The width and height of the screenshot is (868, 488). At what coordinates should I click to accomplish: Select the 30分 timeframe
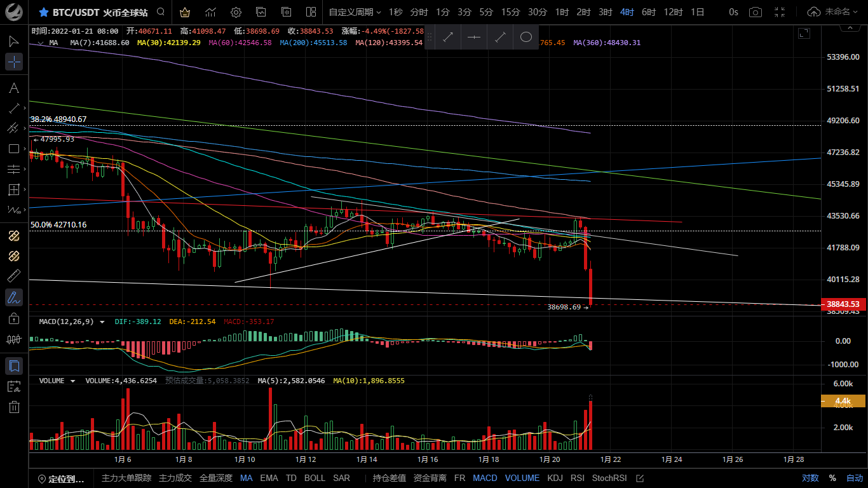click(x=537, y=12)
